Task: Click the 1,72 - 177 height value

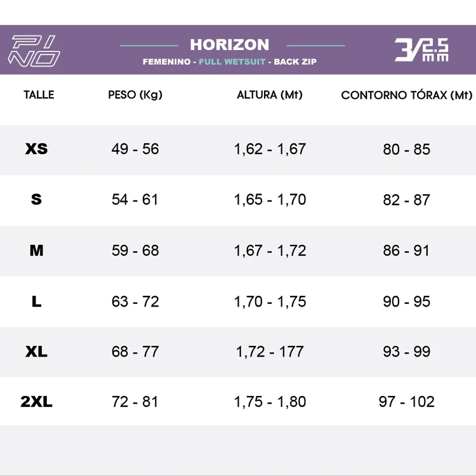Action: click(x=270, y=351)
